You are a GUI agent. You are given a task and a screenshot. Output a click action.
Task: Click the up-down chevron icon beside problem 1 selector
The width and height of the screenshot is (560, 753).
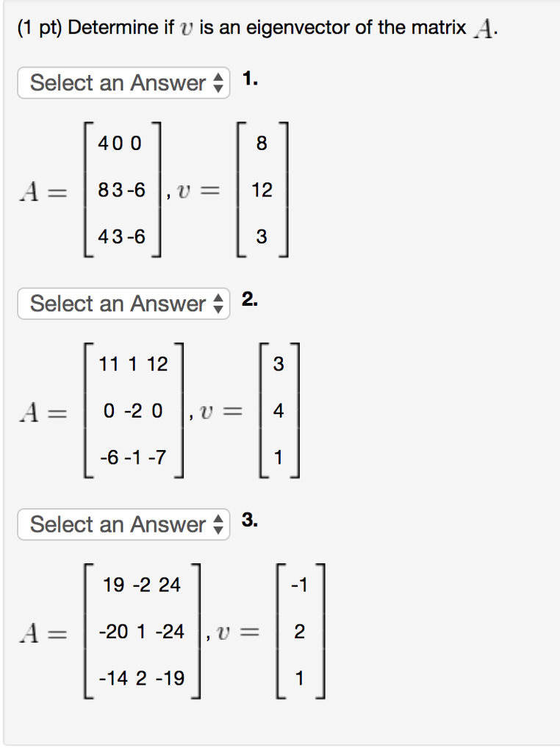click(219, 82)
